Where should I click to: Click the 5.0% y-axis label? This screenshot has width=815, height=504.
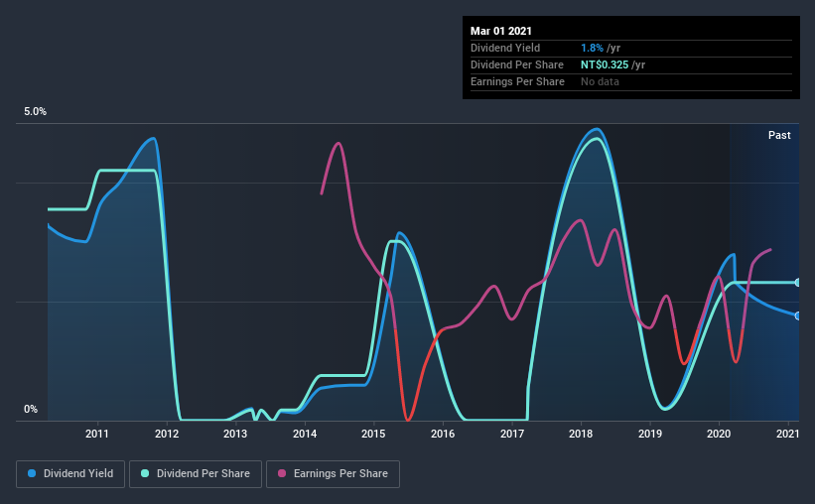[35, 112]
